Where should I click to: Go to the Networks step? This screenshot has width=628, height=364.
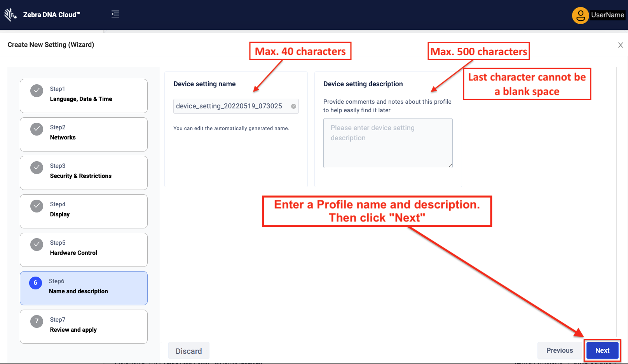pyautogui.click(x=84, y=134)
